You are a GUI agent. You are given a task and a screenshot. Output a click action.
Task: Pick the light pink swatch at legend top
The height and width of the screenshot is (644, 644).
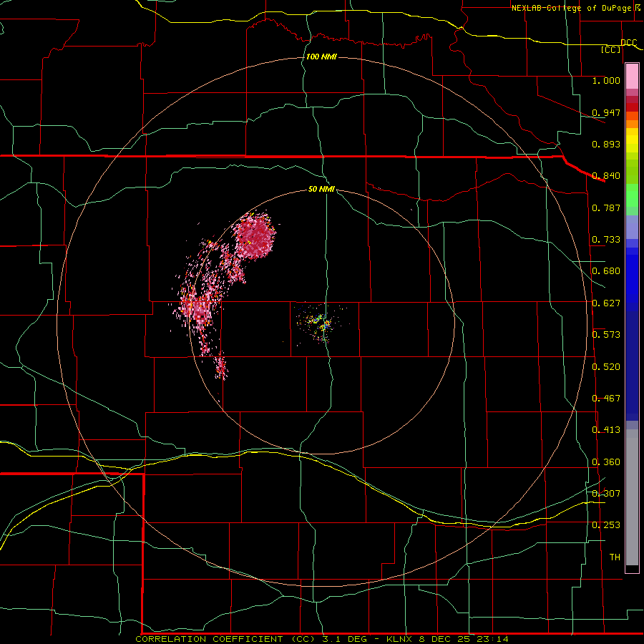pyautogui.click(x=632, y=76)
